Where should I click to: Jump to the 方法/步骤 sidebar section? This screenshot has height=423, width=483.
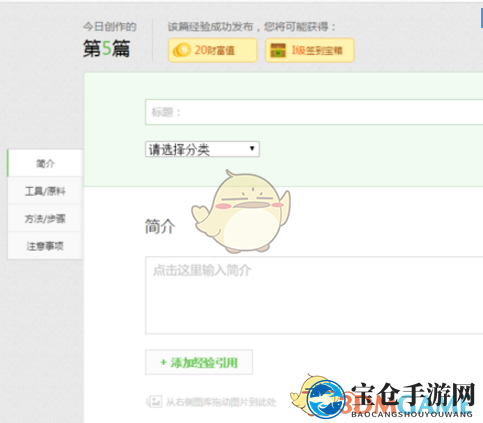[45, 218]
